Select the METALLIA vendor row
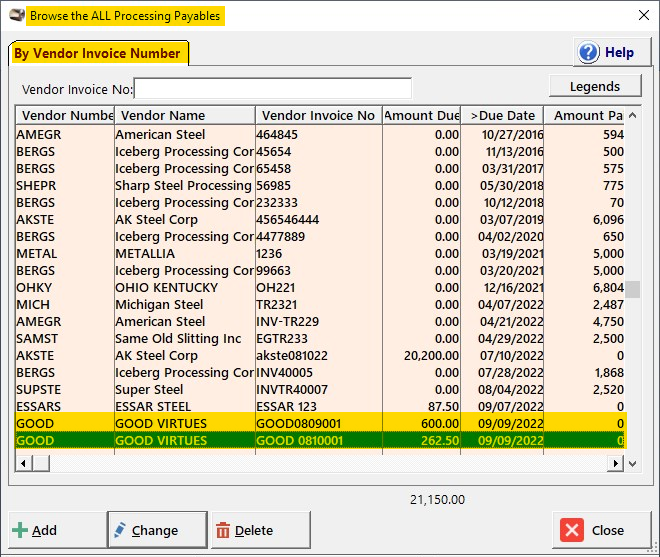Image resolution: width=660 pixels, height=557 pixels. pyautogui.click(x=320, y=254)
